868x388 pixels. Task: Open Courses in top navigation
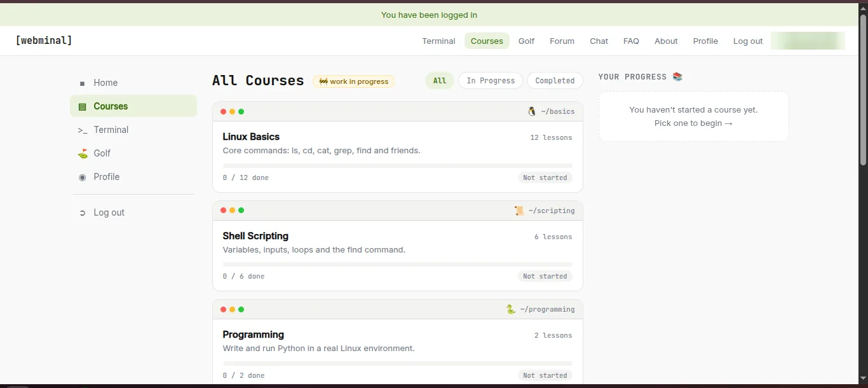click(487, 41)
